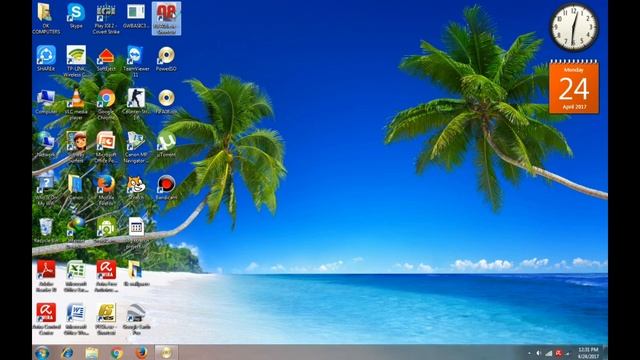640x360 pixels.
Task: Open the Recycle Bin
Action: point(46,231)
